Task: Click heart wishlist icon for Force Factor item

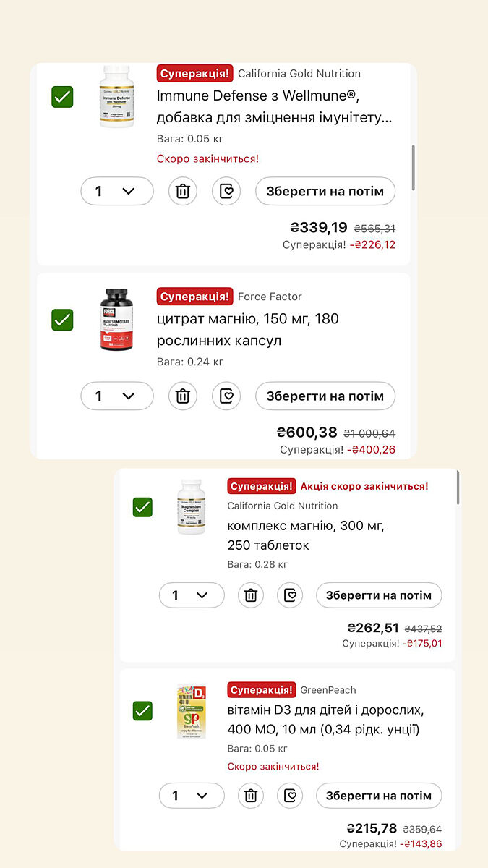Action: (x=226, y=396)
